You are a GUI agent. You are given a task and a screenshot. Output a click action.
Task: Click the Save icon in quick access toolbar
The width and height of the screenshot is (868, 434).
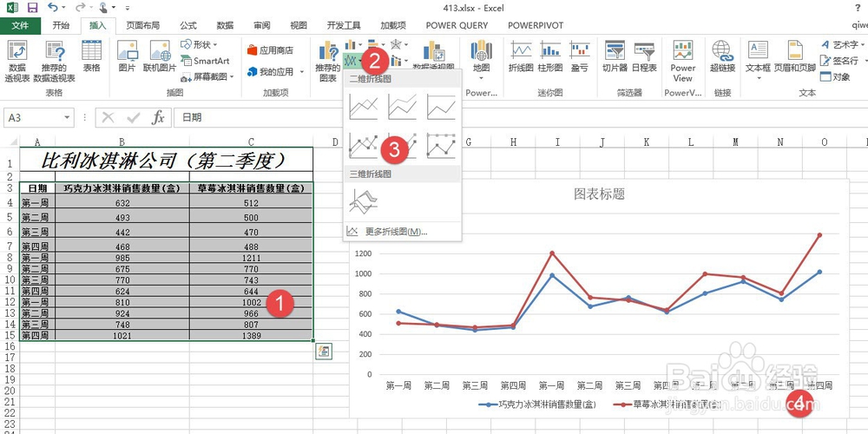click(32, 8)
